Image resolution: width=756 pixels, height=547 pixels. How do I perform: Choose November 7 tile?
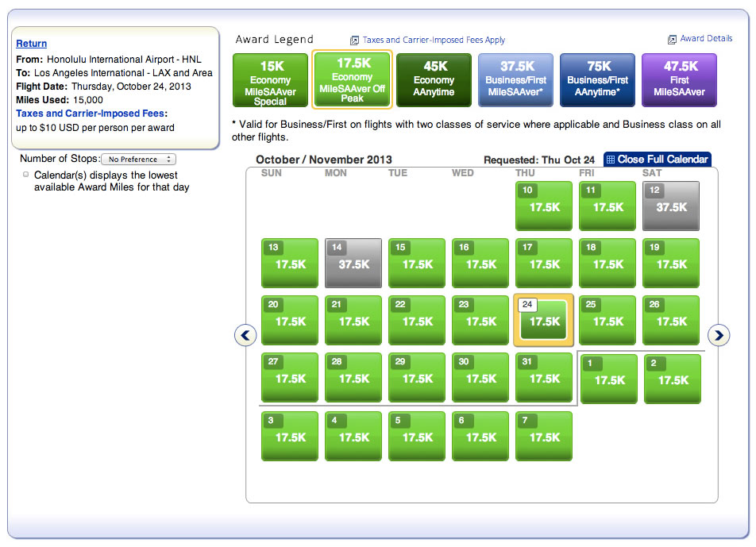tap(544, 436)
